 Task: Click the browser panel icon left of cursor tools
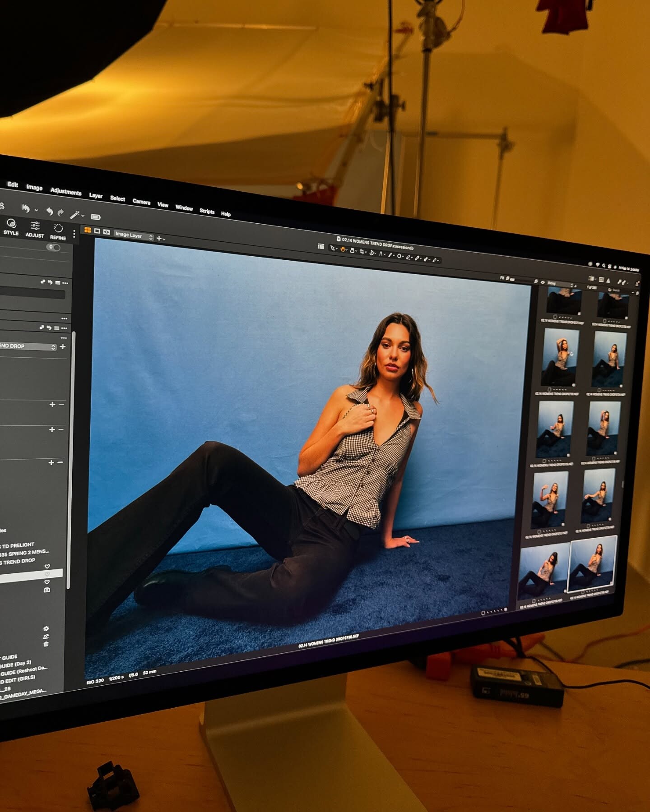tap(320, 246)
